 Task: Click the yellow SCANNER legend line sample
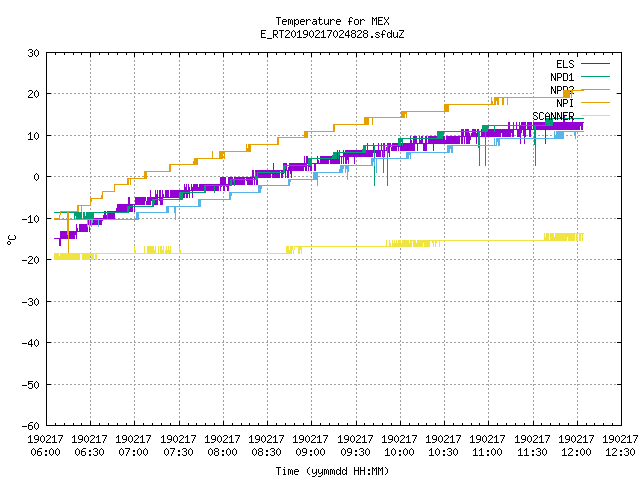point(595,116)
